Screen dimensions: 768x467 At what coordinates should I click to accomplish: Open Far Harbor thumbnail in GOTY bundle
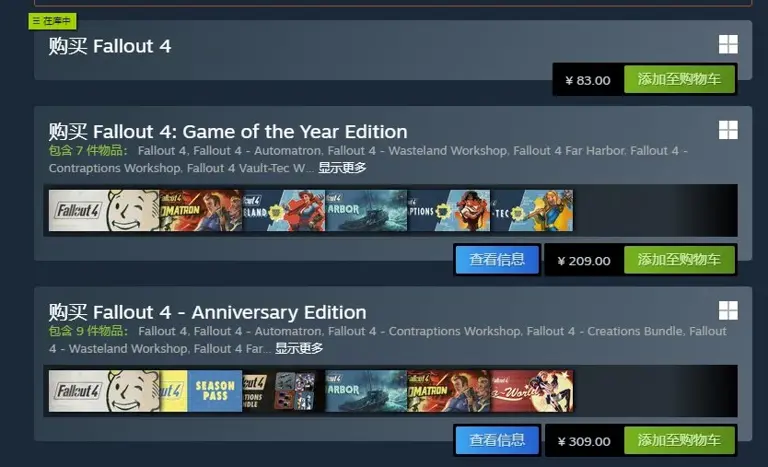pyautogui.click(x=366, y=211)
